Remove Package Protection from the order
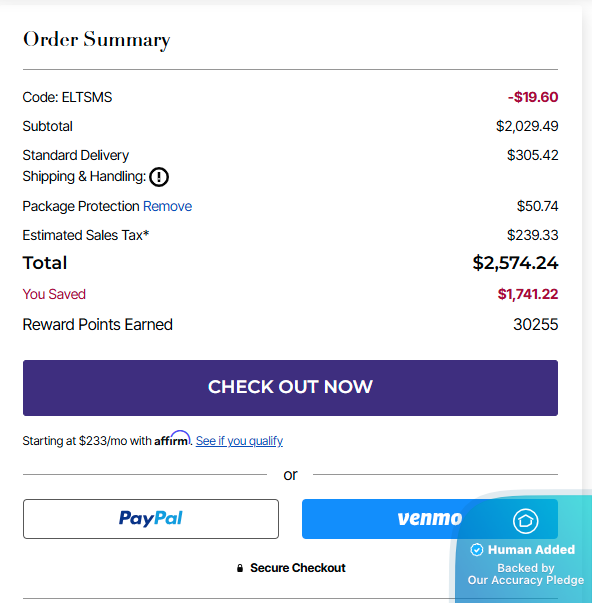 point(167,207)
